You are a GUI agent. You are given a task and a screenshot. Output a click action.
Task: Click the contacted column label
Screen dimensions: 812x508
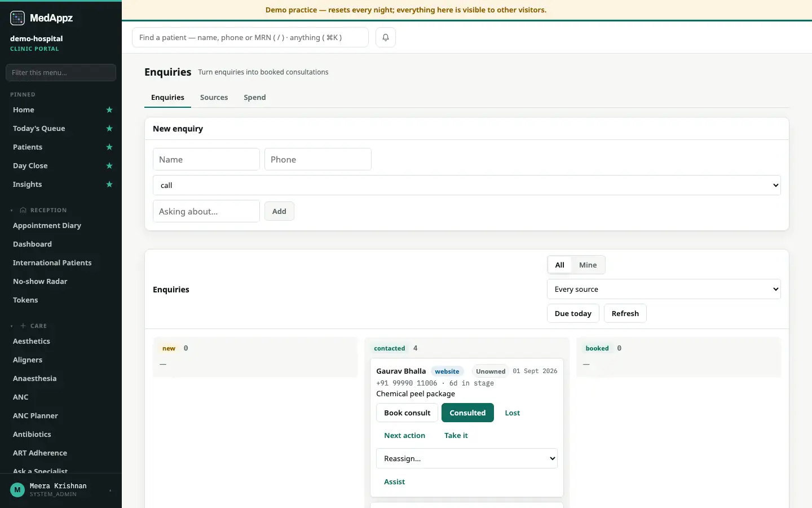tap(390, 348)
